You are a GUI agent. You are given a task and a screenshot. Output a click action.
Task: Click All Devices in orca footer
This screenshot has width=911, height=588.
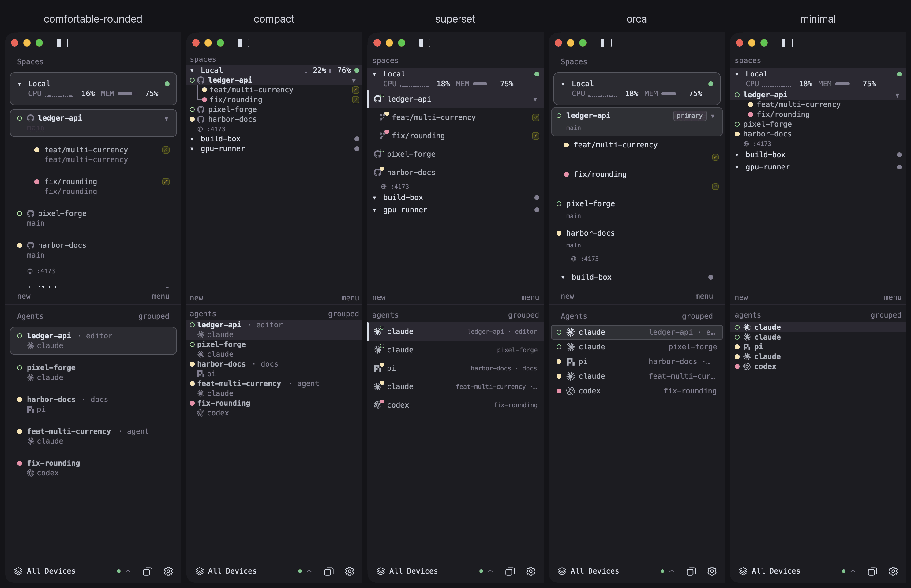[x=595, y=571]
